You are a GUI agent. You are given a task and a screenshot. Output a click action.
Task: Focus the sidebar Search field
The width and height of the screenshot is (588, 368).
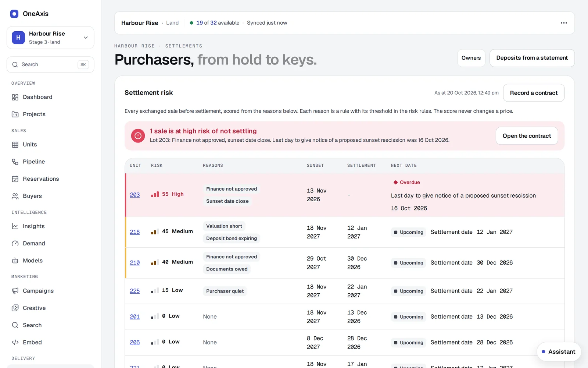pos(50,65)
